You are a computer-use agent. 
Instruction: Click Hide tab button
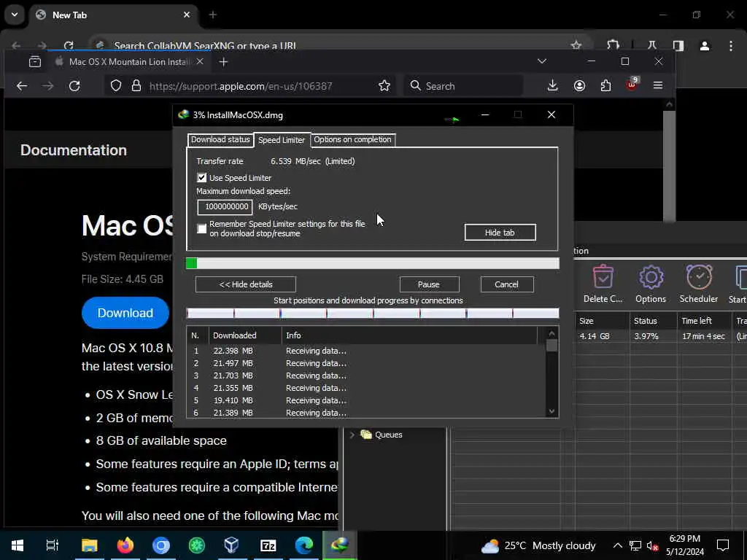[x=500, y=233]
